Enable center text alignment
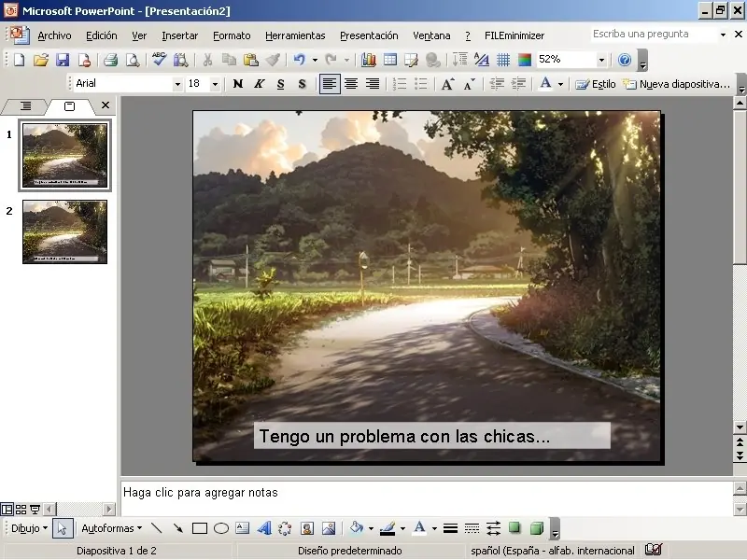The height and width of the screenshot is (560, 747). (351, 84)
